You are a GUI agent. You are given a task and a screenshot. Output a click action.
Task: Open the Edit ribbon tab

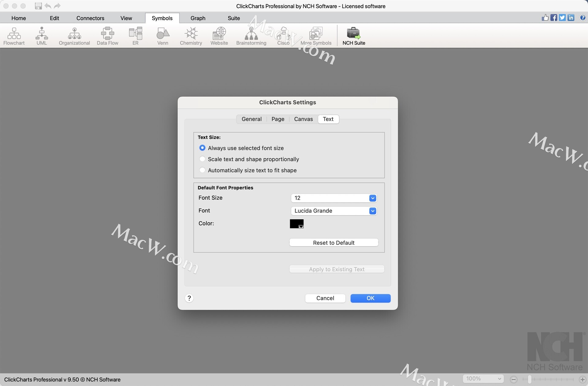click(x=54, y=18)
